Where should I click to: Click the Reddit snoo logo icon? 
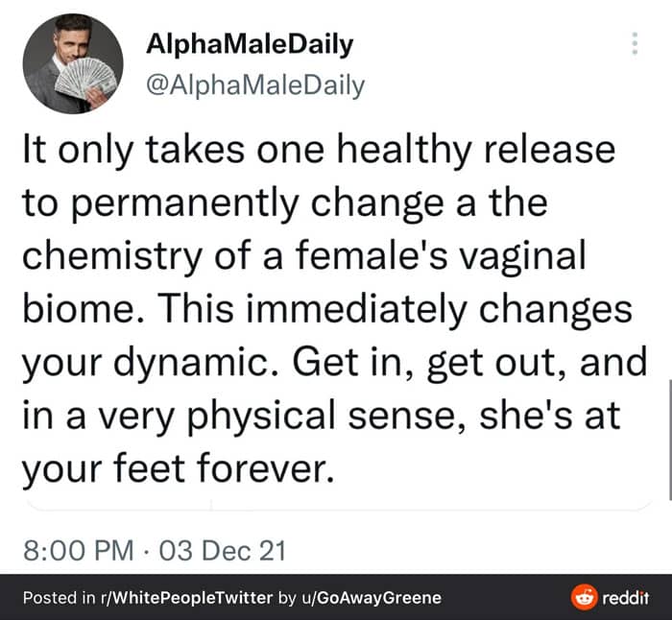pyautogui.click(x=584, y=597)
